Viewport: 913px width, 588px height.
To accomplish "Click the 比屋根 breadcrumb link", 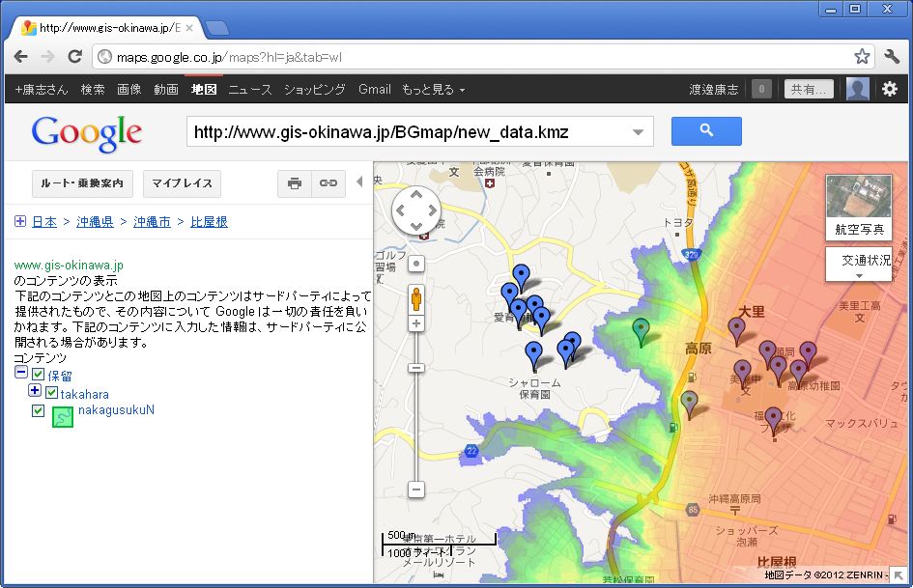I will [209, 222].
